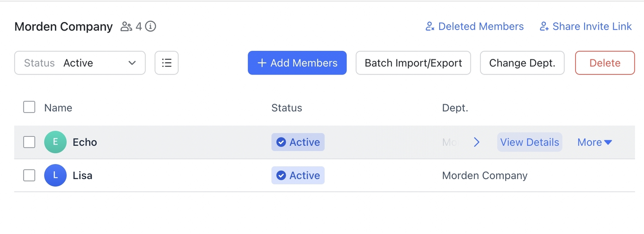
Task: Click the member count people icon
Action: (126, 27)
